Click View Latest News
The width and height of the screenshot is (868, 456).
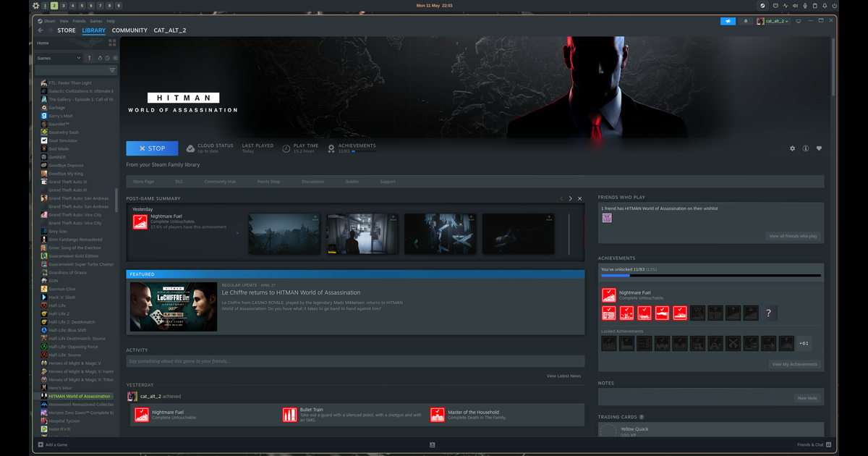(563, 376)
